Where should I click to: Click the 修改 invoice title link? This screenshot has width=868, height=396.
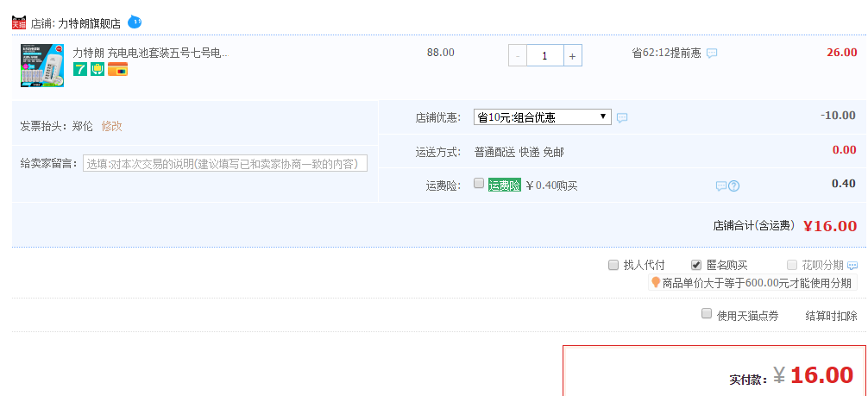(x=112, y=126)
